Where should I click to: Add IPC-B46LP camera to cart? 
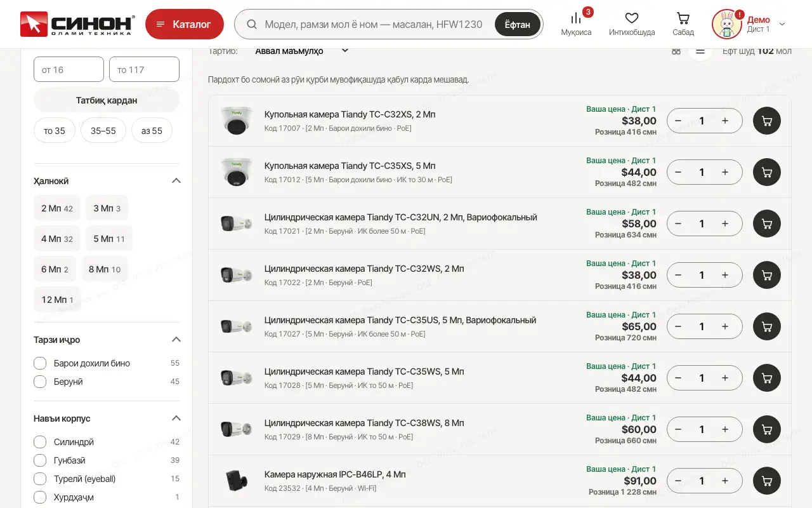pos(767,481)
